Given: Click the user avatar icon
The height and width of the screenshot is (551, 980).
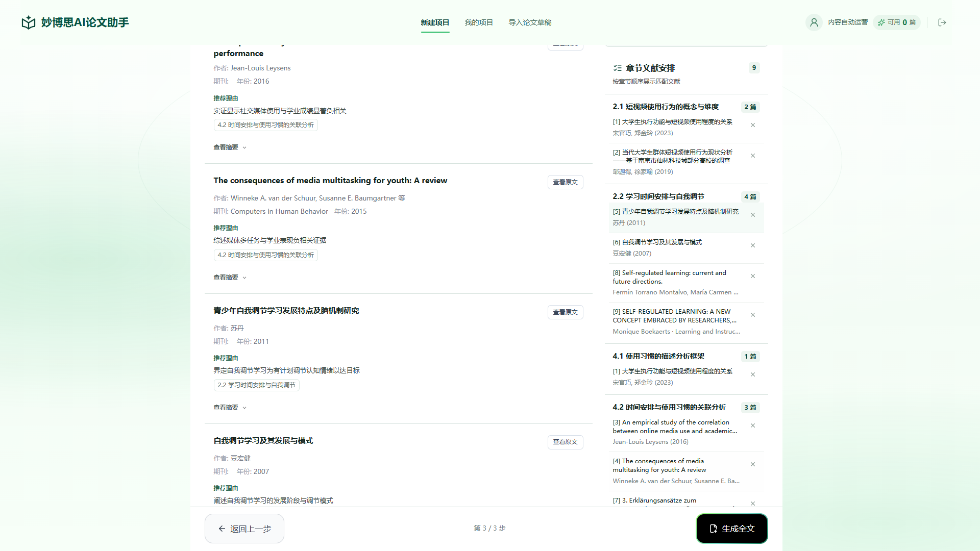Looking at the screenshot, I should [814, 22].
